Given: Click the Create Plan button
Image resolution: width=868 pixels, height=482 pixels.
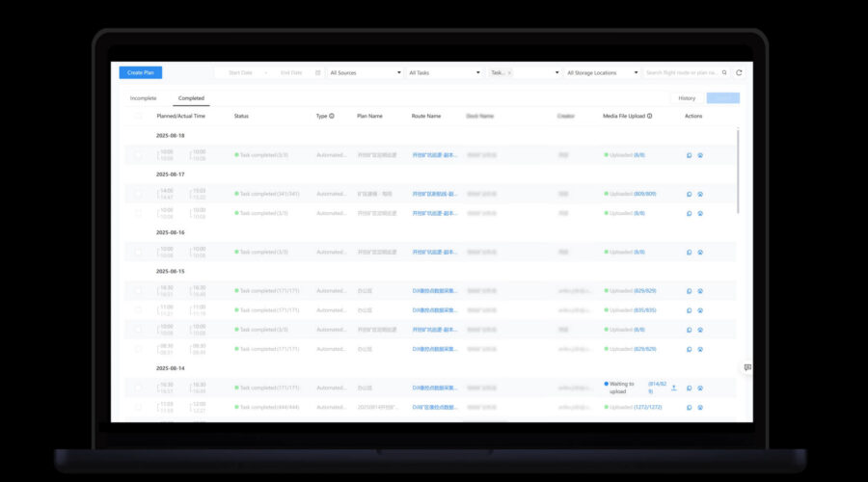Looking at the screenshot, I should 141,72.
